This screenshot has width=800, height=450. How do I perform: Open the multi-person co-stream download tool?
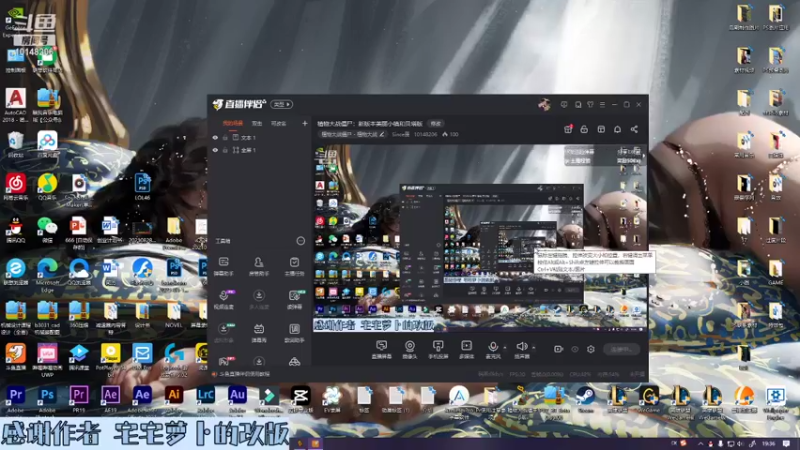(x=259, y=299)
